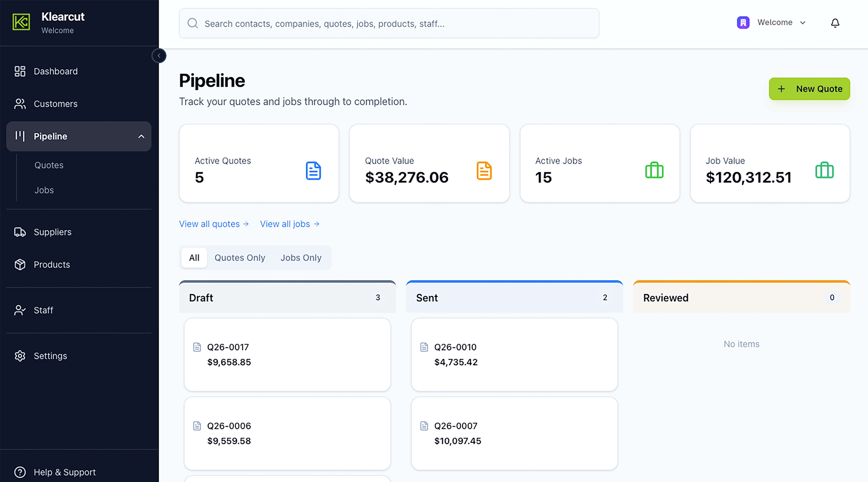This screenshot has height=482, width=868.
Task: Collapse the Pipeline menu chevron
Action: pyautogui.click(x=141, y=136)
